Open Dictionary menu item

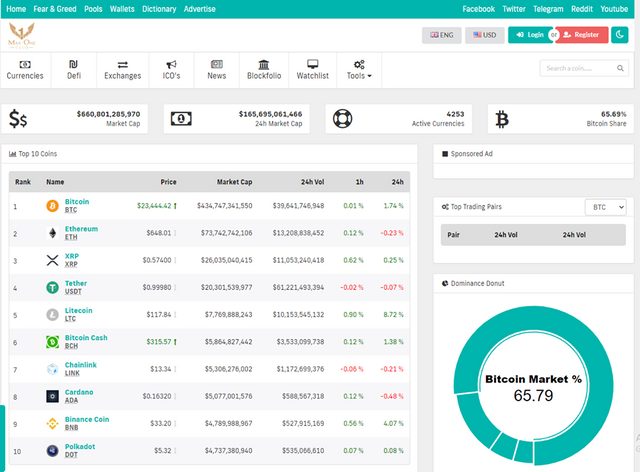[159, 9]
